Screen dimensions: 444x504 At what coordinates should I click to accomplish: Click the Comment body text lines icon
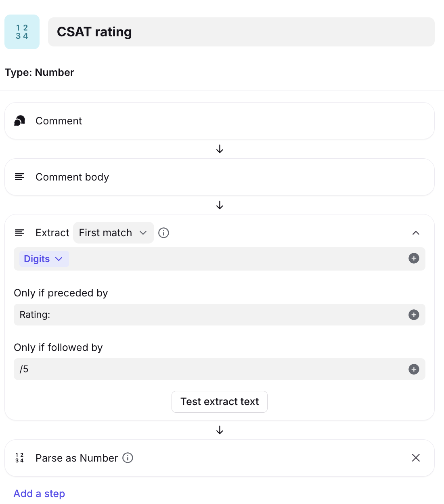[x=19, y=177]
